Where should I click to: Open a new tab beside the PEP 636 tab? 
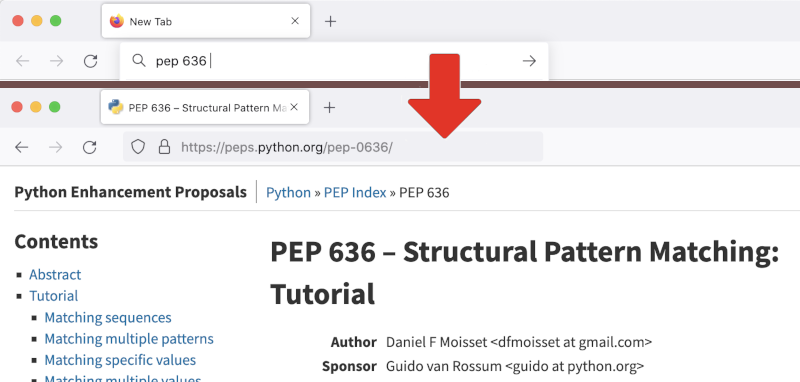330,107
